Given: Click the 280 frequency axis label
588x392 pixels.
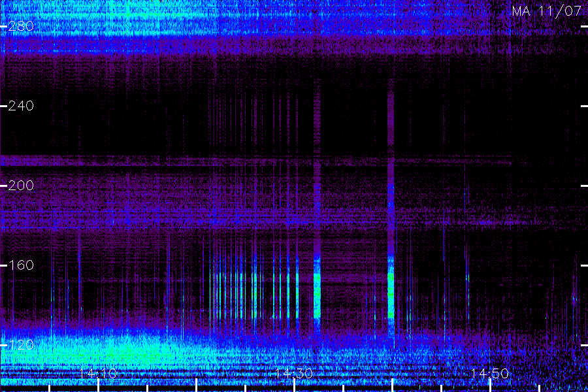Looking at the screenshot, I should [x=21, y=26].
